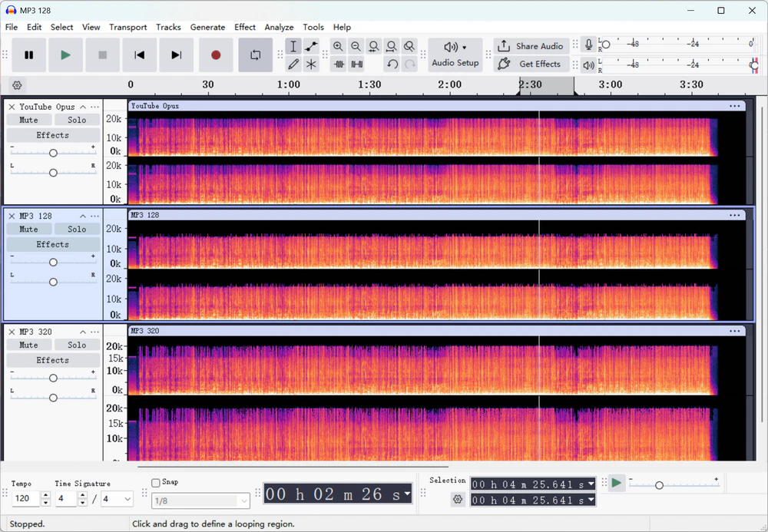The height and width of the screenshot is (532, 768).
Task: Open Effects for YouTube Opus track
Action: 53,135
